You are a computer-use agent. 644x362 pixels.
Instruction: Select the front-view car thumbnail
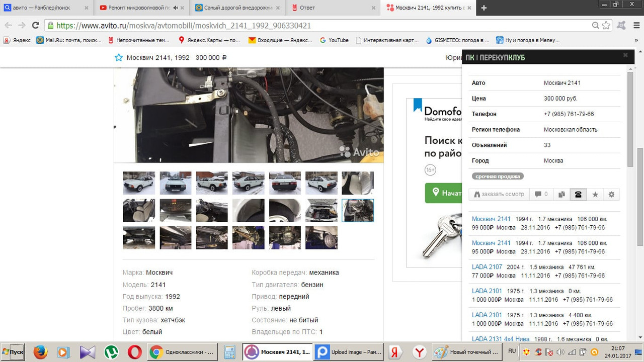pyautogui.click(x=176, y=183)
